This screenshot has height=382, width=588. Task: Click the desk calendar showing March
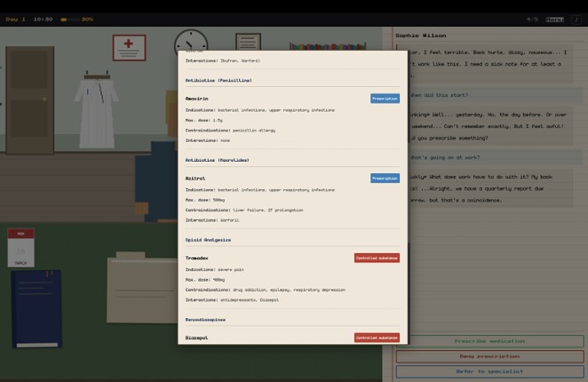pos(20,247)
